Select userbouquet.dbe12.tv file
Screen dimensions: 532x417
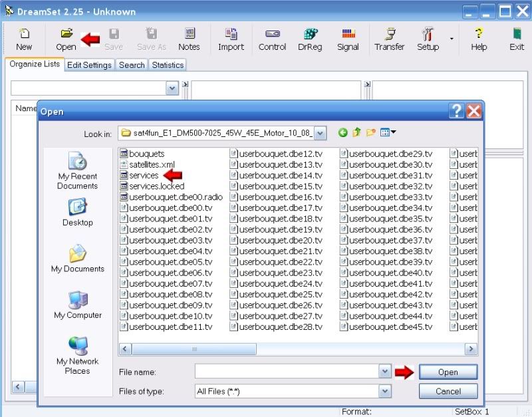point(276,154)
